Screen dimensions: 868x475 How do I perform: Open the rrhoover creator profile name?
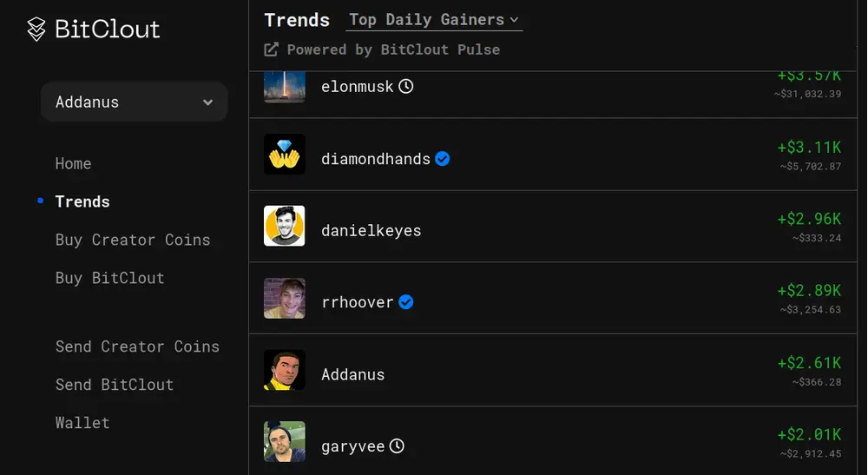pos(358,302)
